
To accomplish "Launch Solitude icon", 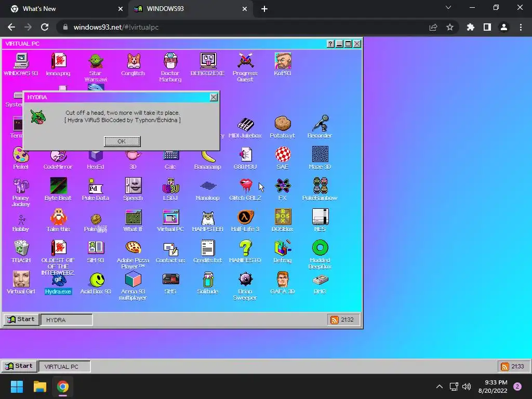I will click(x=208, y=279).
